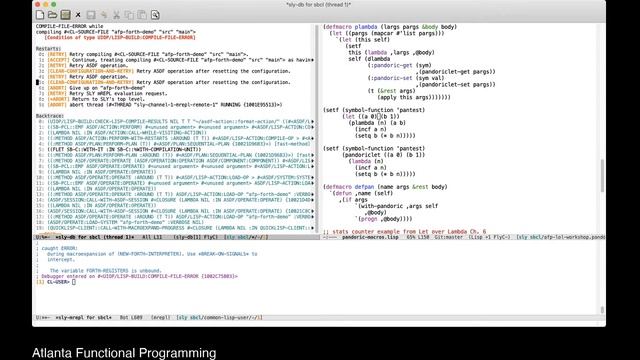Click the "Backtrace:" heading
The image size is (640, 360).
pos(50,116)
